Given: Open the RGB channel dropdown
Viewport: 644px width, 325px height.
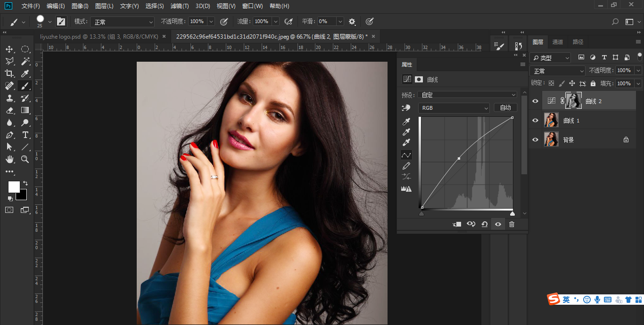Looking at the screenshot, I should click(454, 108).
